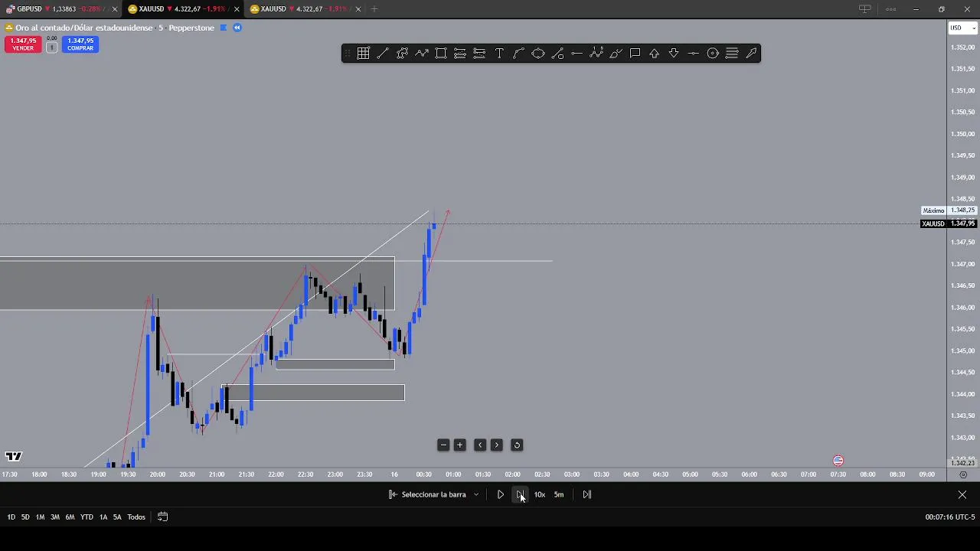Select the arrow down marker tool
Image resolution: width=980 pixels, height=551 pixels.
(x=674, y=53)
